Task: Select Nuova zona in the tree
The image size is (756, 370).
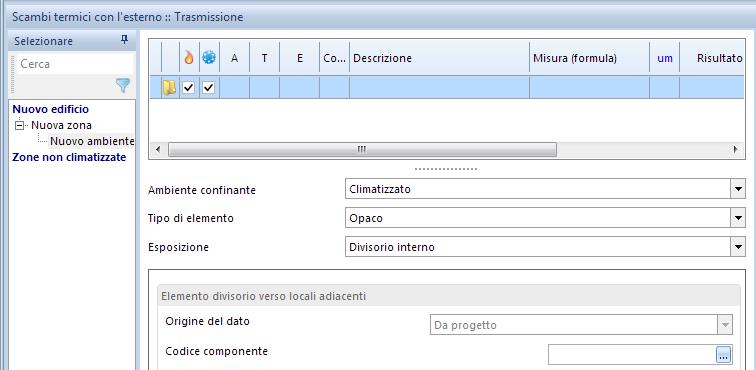Action: point(62,125)
